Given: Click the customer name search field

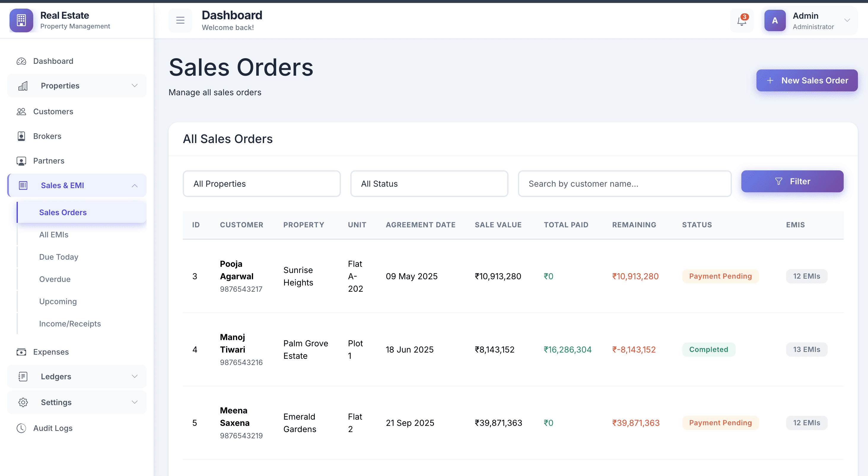Looking at the screenshot, I should (624, 184).
